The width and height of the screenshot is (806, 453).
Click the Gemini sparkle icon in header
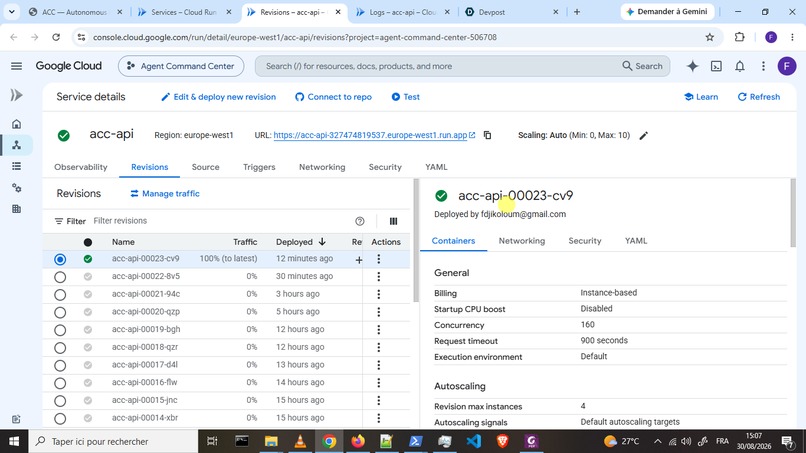click(692, 66)
